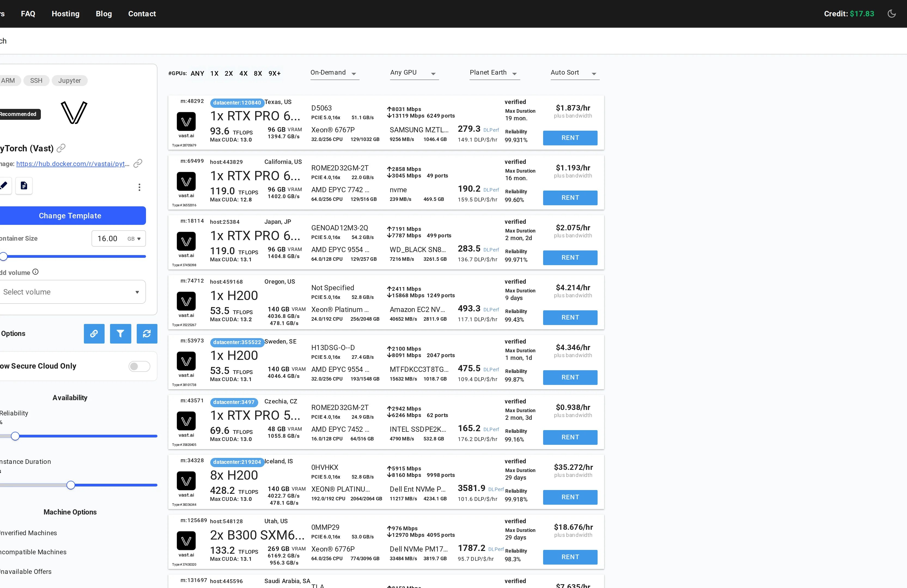The height and width of the screenshot is (588, 907).
Task: Click the vast.ai logo on m:125689 offer
Action: click(186, 541)
